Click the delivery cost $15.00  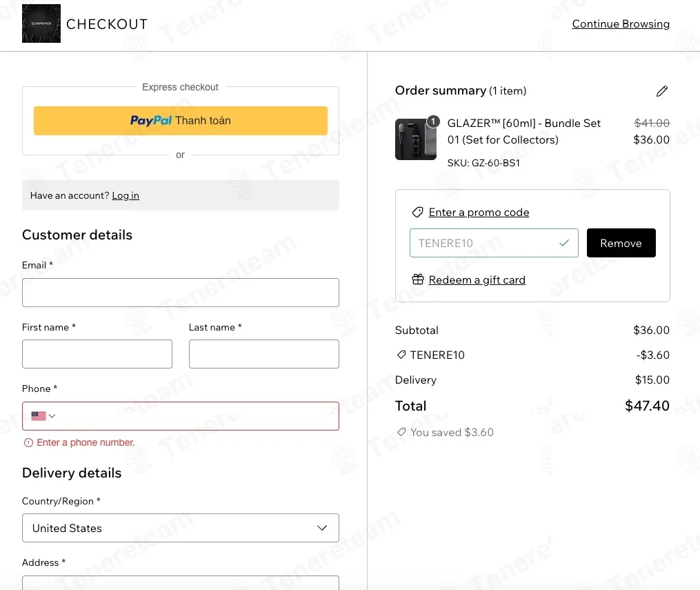(x=652, y=380)
